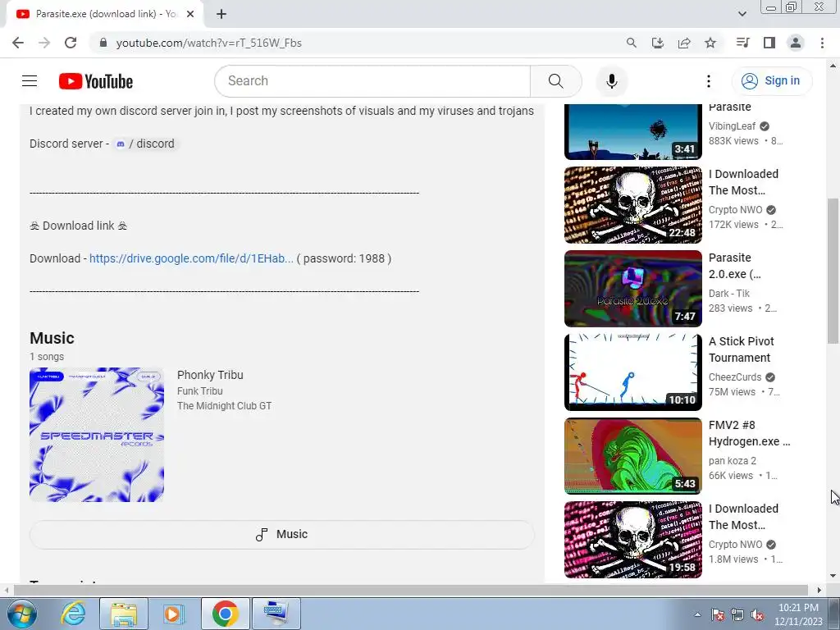The width and height of the screenshot is (840, 630).
Task: Open the VibingLeaf Parasite video thumbnail
Action: (x=633, y=132)
